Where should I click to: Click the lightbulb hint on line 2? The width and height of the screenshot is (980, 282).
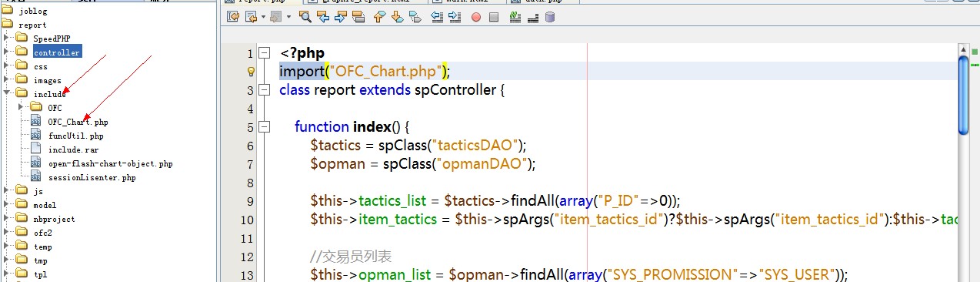click(x=250, y=72)
